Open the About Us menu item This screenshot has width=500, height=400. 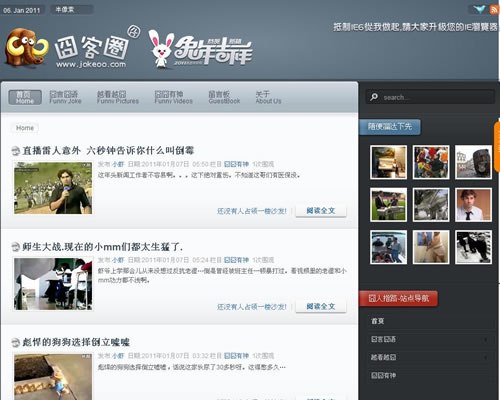(268, 97)
